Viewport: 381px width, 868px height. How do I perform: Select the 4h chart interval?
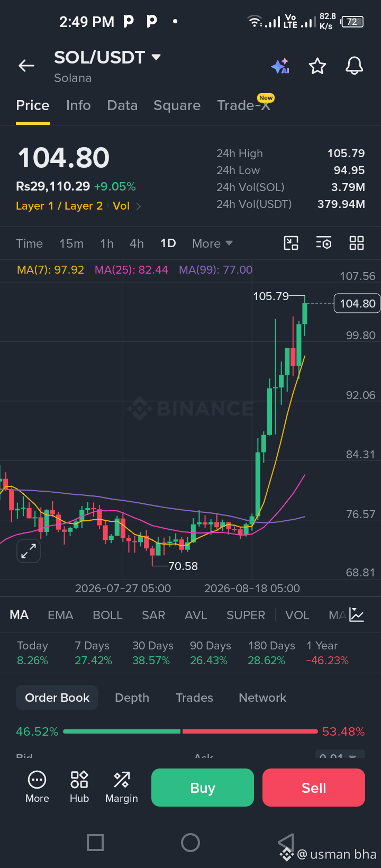[x=137, y=243]
